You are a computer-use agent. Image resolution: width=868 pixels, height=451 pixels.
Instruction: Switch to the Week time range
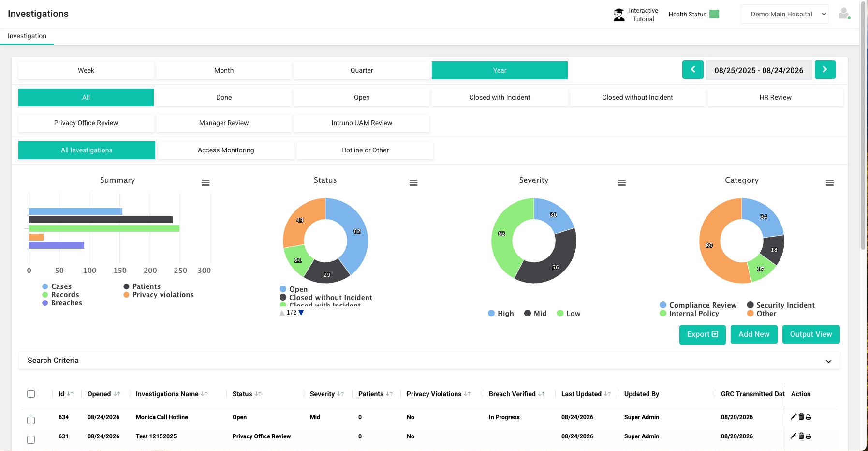[x=86, y=70]
